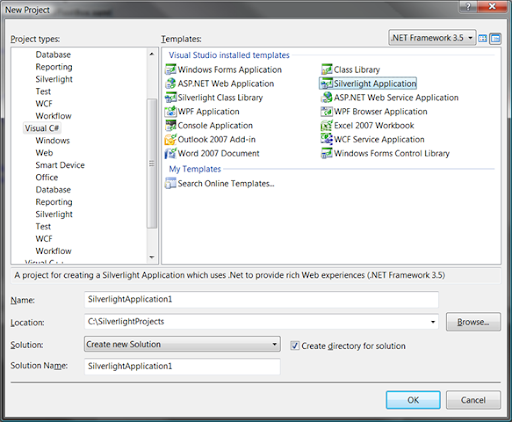Click the project Name input field
Viewport: 512px width, 422px height.
261,299
